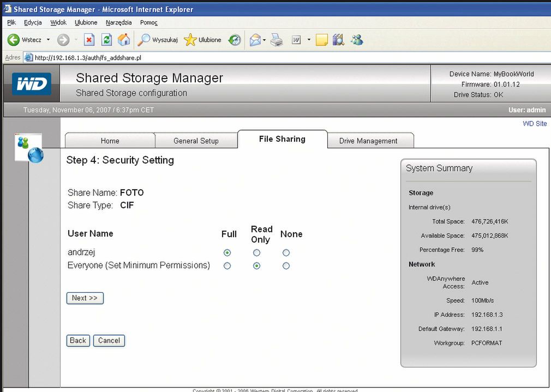Click the Internet Explorer page icon in the address bar

coord(28,57)
